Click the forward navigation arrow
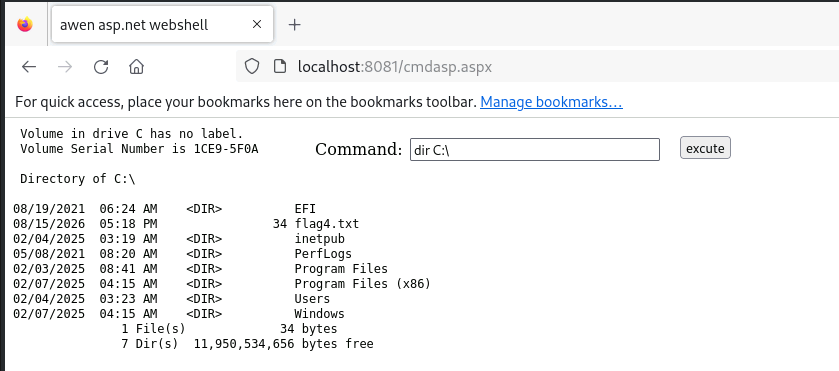The width and height of the screenshot is (839, 371). click(65, 66)
